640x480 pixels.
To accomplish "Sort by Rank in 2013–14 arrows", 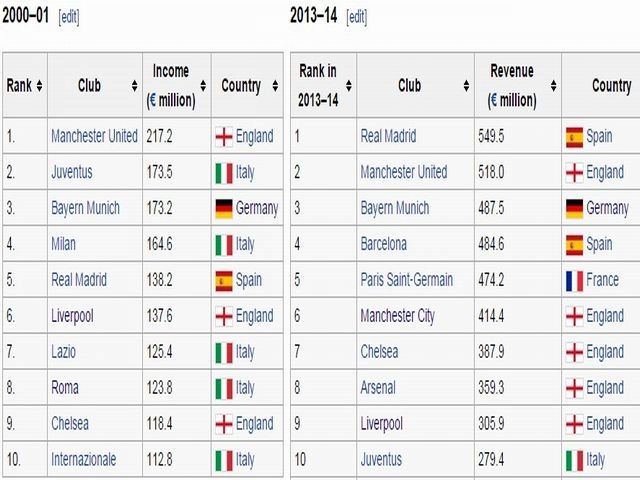I will [349, 86].
